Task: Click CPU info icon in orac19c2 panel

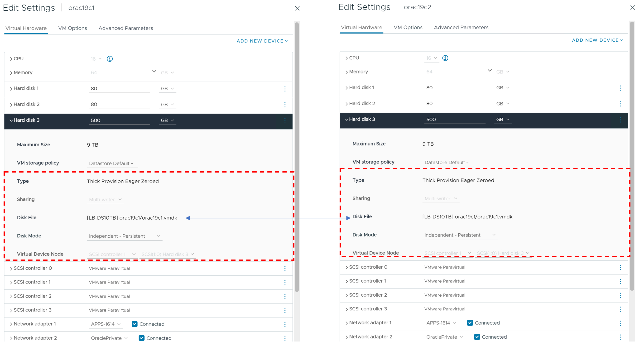Action: tap(445, 58)
